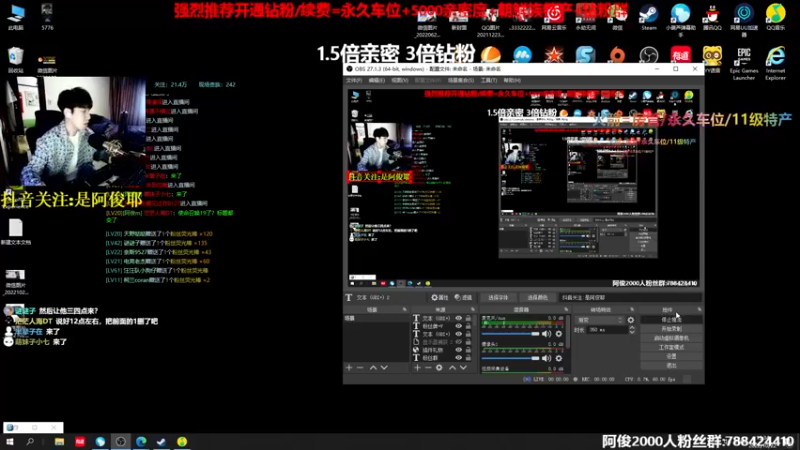Open source properties gear in the Sources footer

(439, 367)
